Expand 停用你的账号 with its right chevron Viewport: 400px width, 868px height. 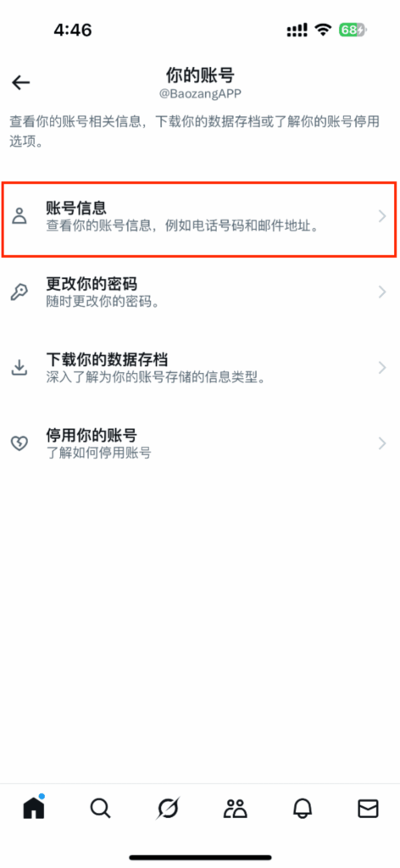click(381, 443)
